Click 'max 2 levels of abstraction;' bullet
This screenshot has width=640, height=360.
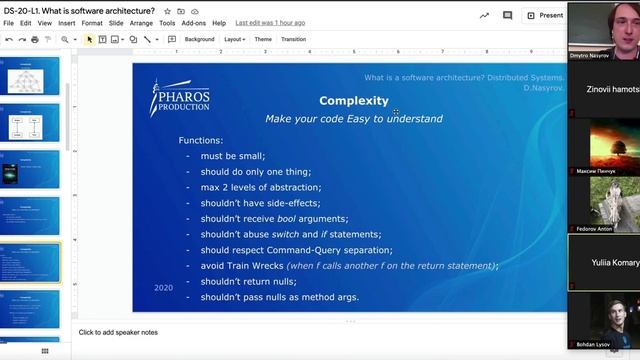[x=261, y=187]
